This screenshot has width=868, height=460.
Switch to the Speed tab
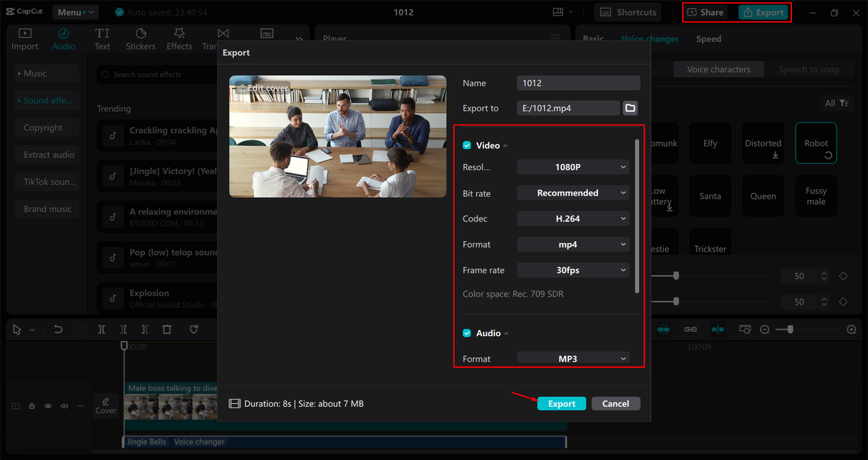pos(709,39)
